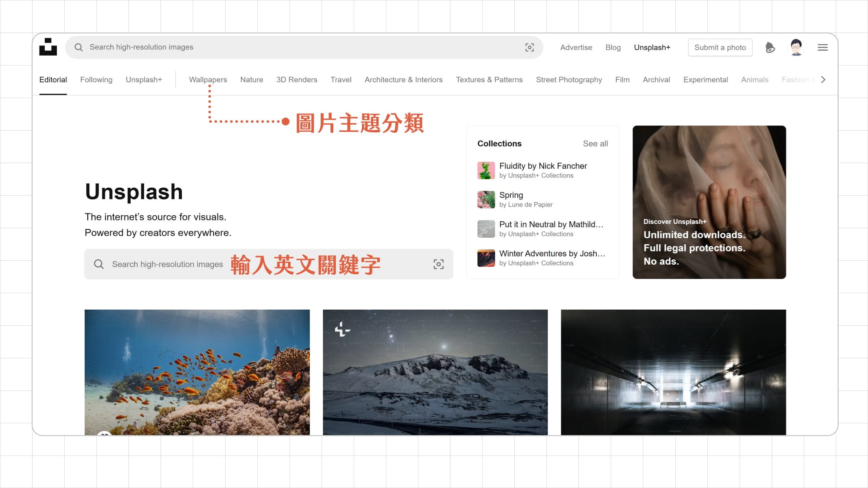Open Textures & Patterns topic
Screen dimensions: 868x488
489,80
